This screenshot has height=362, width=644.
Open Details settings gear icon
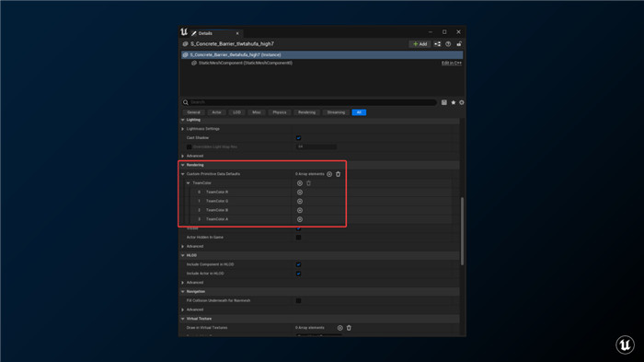point(462,102)
